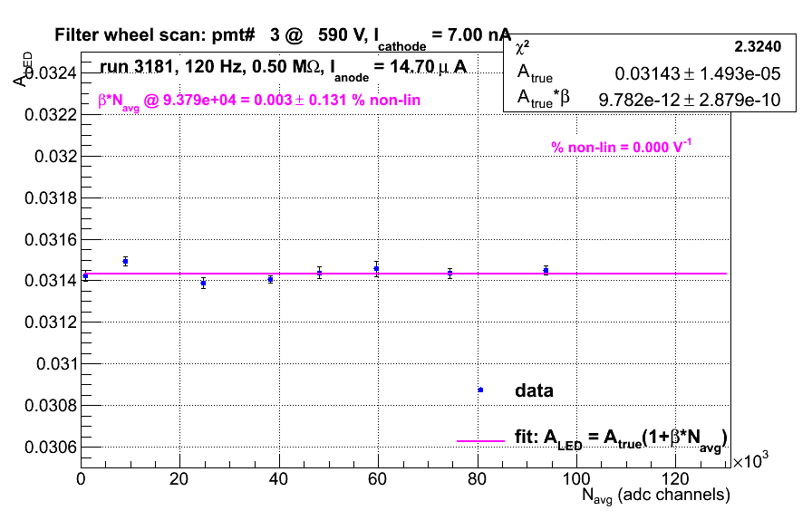This screenshot has width=812, height=520.
Task: Click the data point near Navg 74
Action: [x=450, y=274]
